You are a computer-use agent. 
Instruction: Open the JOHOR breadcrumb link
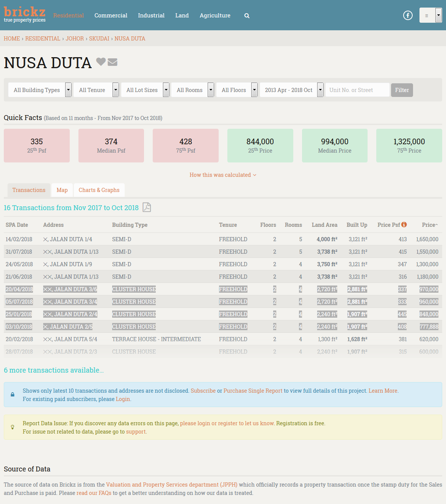(75, 39)
